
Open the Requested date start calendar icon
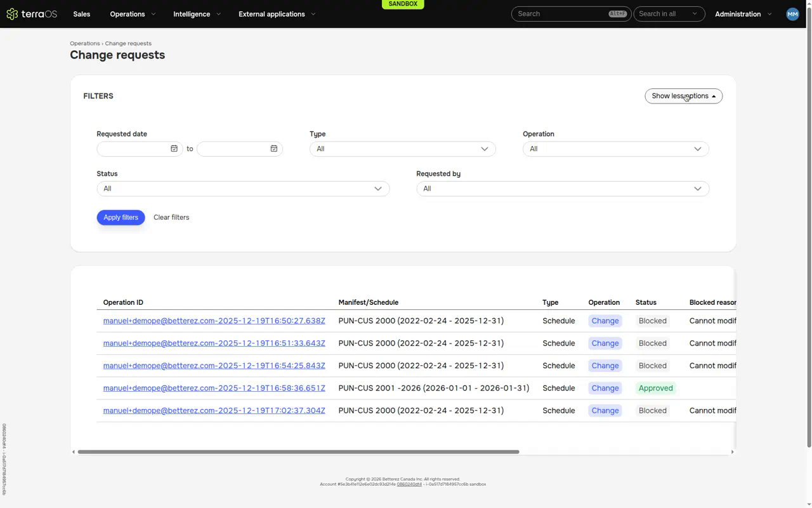coord(174,149)
